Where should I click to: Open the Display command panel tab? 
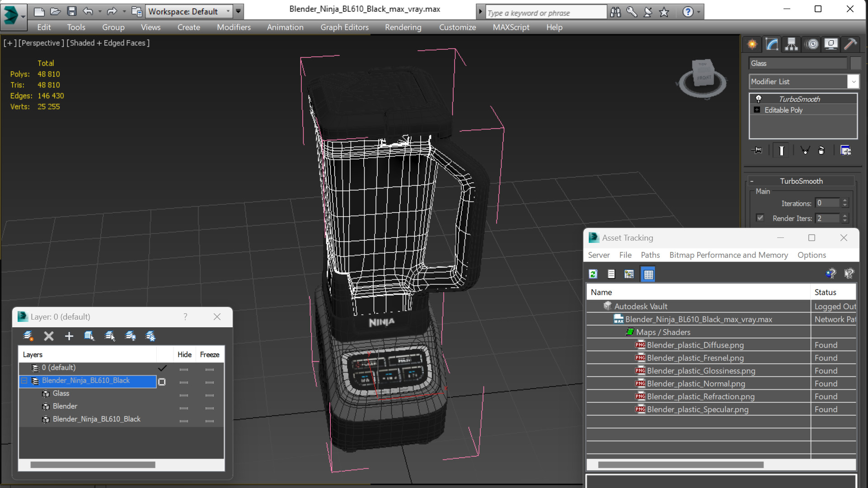coord(831,44)
